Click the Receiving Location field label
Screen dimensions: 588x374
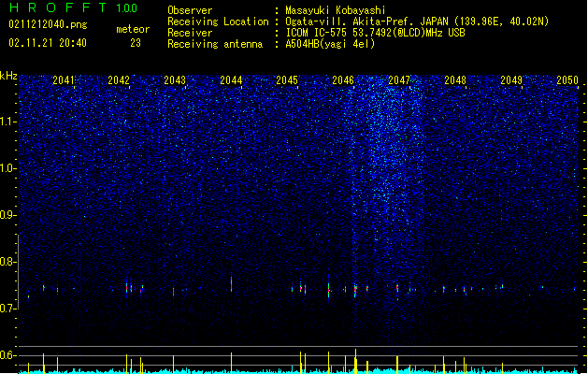point(218,22)
